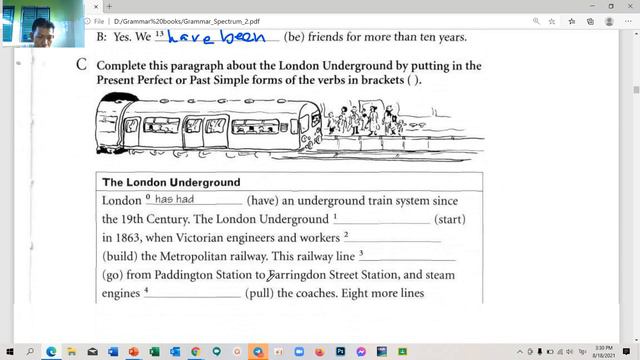Image resolution: width=640 pixels, height=360 pixels.
Task: Open a new browser tab with plus button
Action: [109, 7]
